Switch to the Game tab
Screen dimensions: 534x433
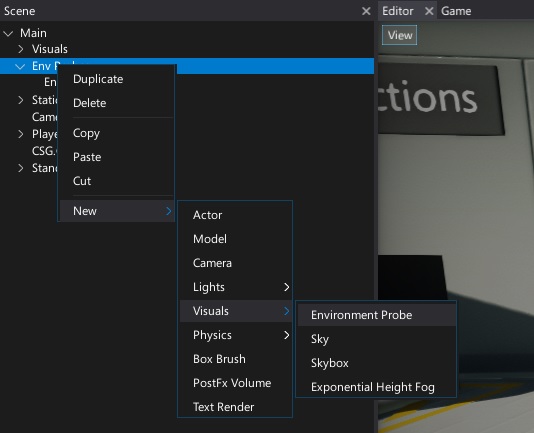tap(456, 11)
